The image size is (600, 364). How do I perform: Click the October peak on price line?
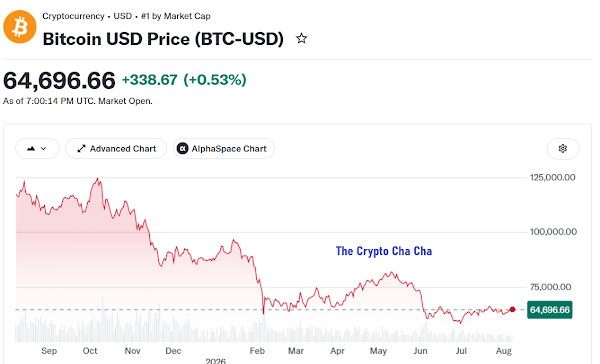(98, 179)
